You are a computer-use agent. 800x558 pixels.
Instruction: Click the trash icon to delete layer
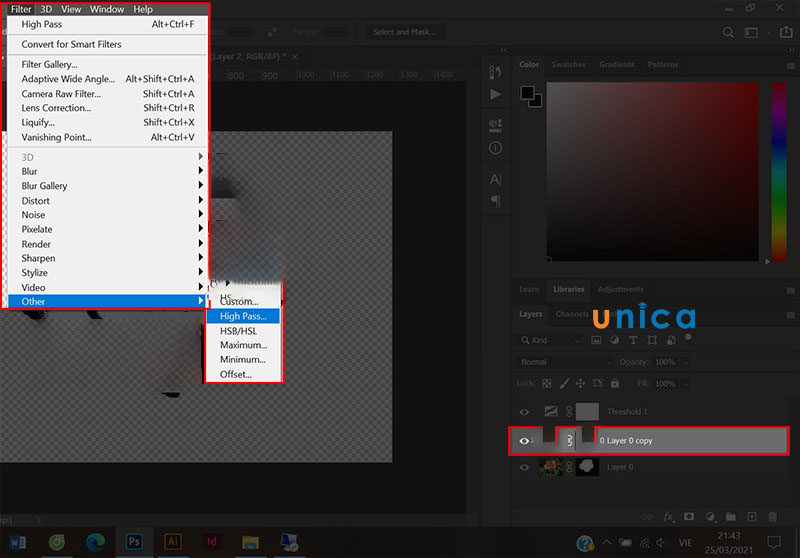771,517
